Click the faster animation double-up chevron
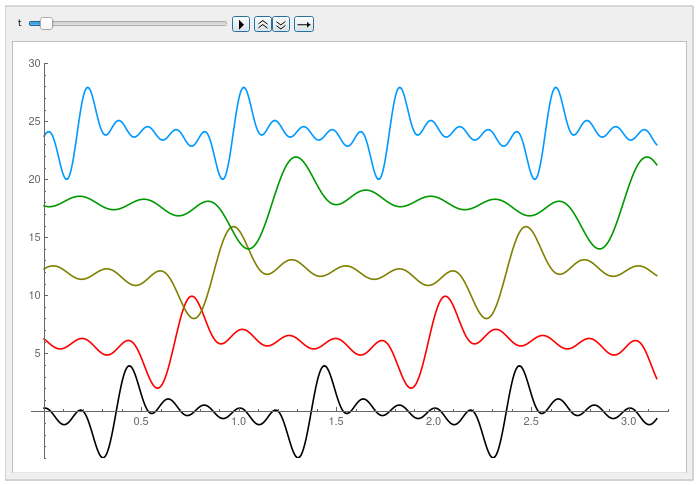The image size is (698, 485). (263, 23)
